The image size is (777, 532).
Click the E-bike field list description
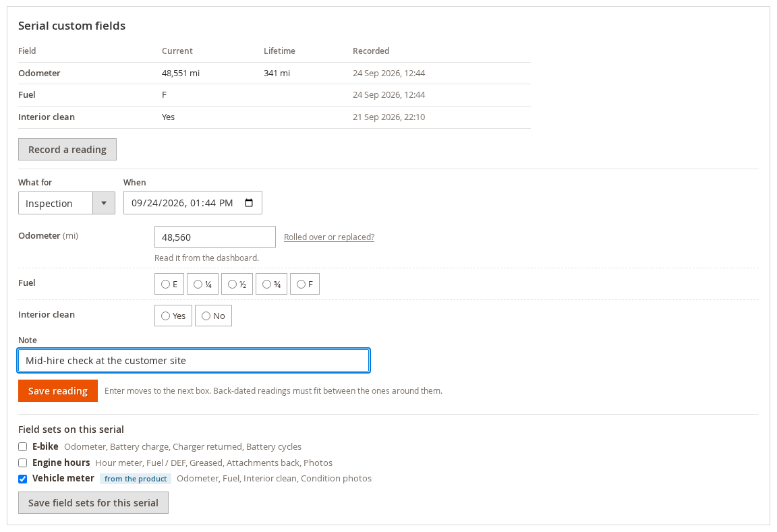click(183, 447)
